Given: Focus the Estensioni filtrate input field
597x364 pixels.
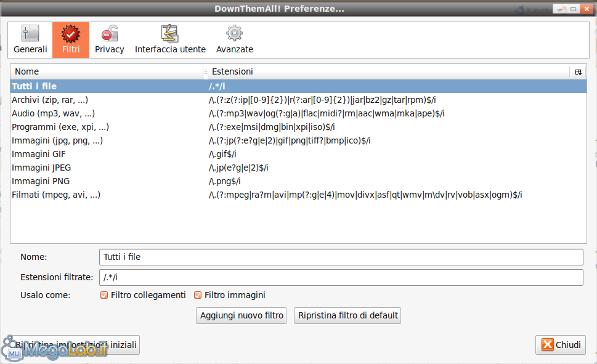Looking at the screenshot, I should coord(341,277).
